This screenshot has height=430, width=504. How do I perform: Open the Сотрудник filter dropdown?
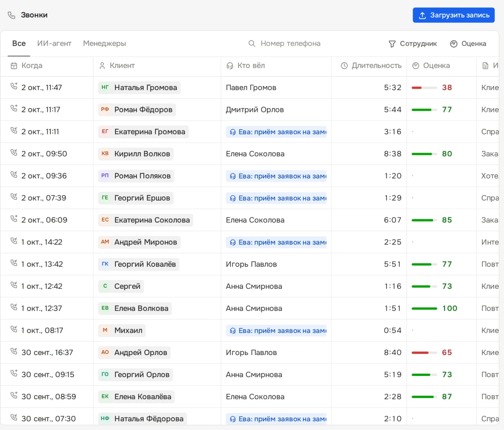point(413,44)
